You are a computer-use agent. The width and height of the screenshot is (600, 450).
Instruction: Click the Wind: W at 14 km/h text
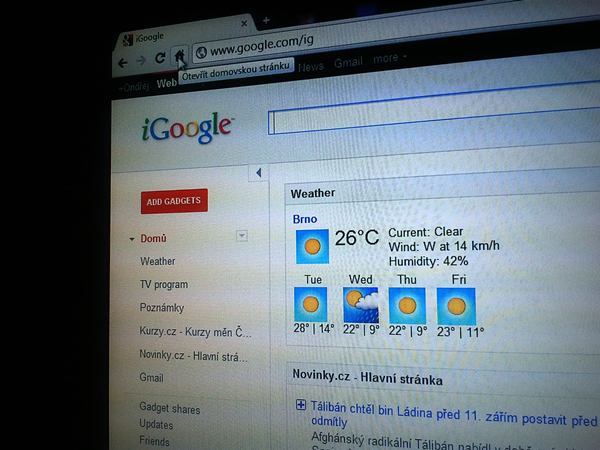point(444,246)
